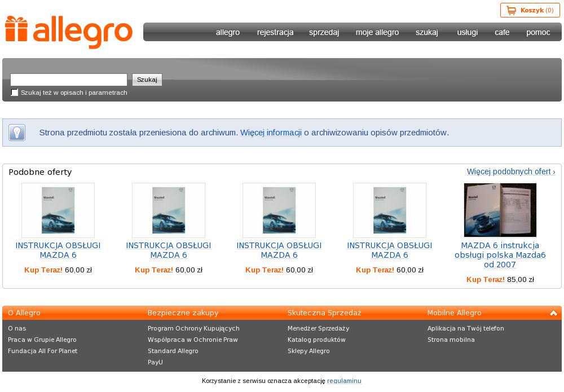The image size is (564, 392).
Task: Click the open-manual photo thumbnail priced 85,00 zł
Action: [x=500, y=210]
